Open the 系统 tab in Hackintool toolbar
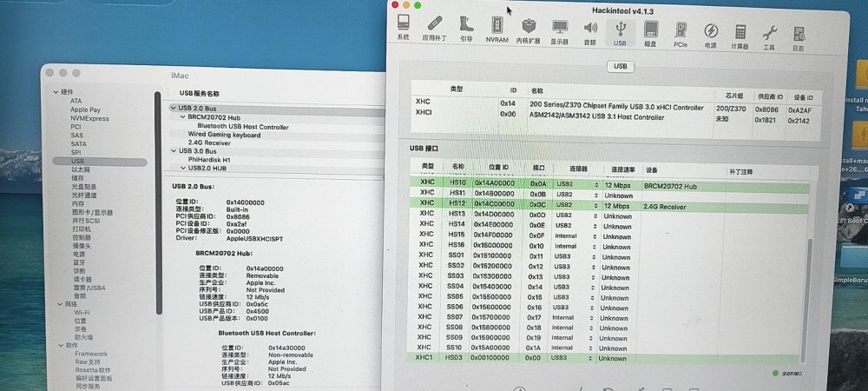The width and height of the screenshot is (868, 391). point(403,28)
